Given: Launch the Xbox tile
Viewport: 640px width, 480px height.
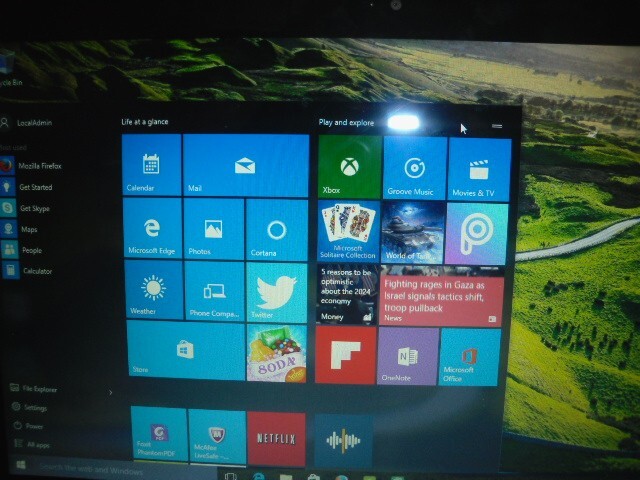Looking at the screenshot, I should [350, 167].
